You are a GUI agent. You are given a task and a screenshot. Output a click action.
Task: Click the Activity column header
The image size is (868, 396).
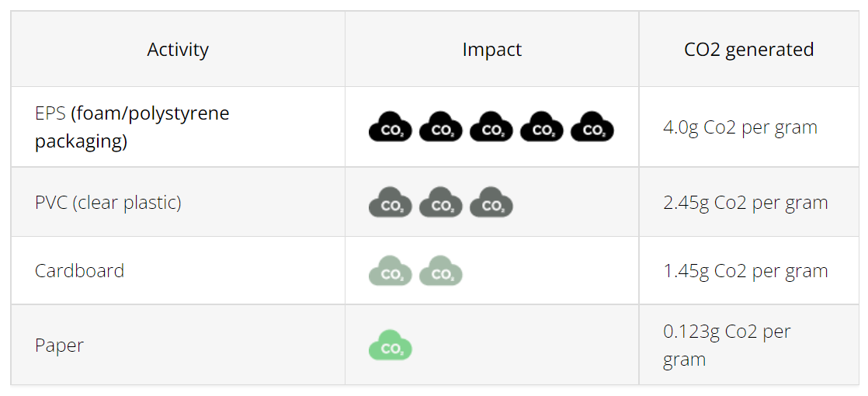point(178,50)
